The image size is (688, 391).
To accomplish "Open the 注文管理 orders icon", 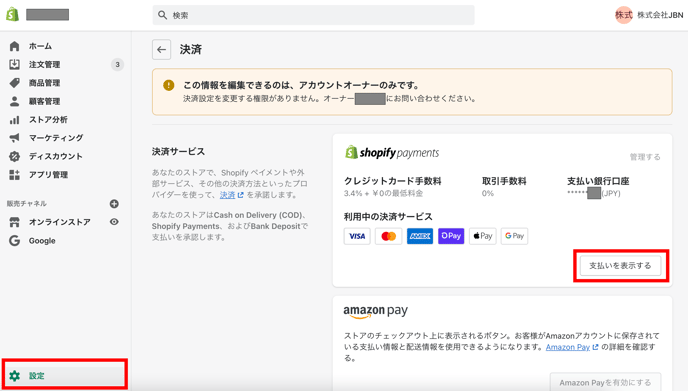I will 14,65.
